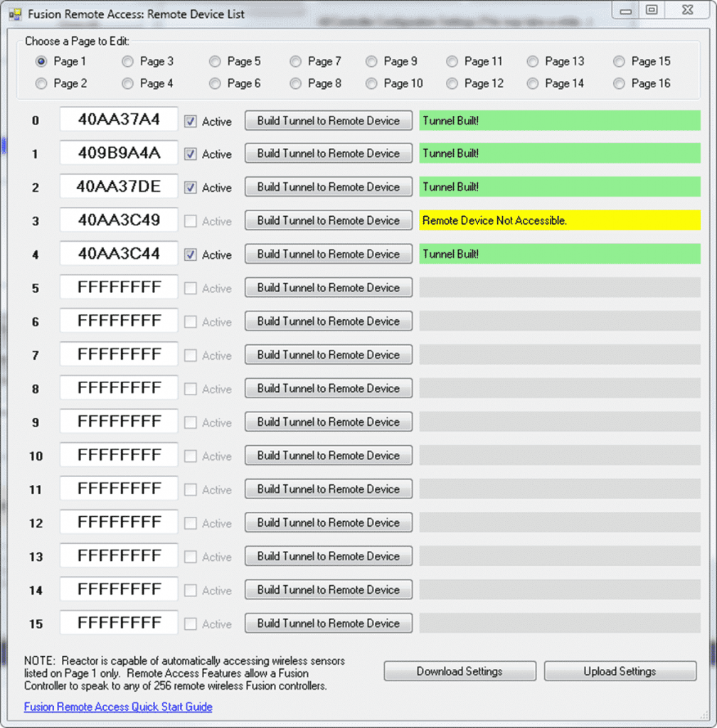
Task: Open the Fusion Remote Access Quick Start Guide
Action: [118, 707]
